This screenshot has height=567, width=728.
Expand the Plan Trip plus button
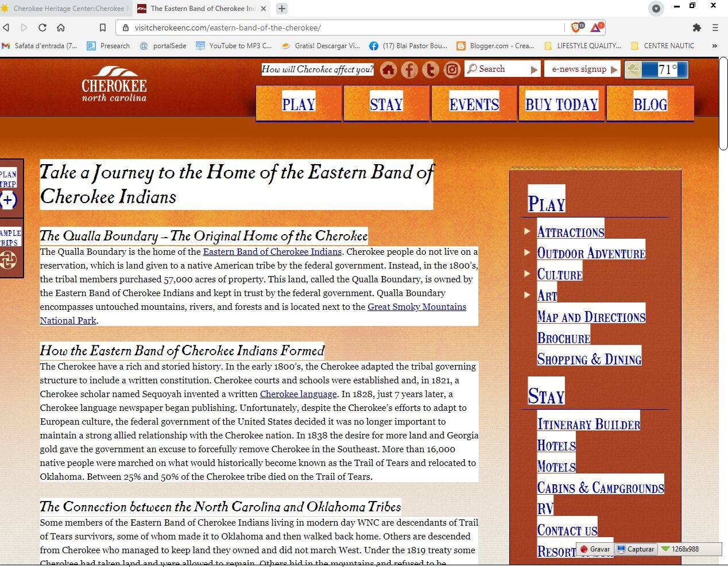point(8,200)
